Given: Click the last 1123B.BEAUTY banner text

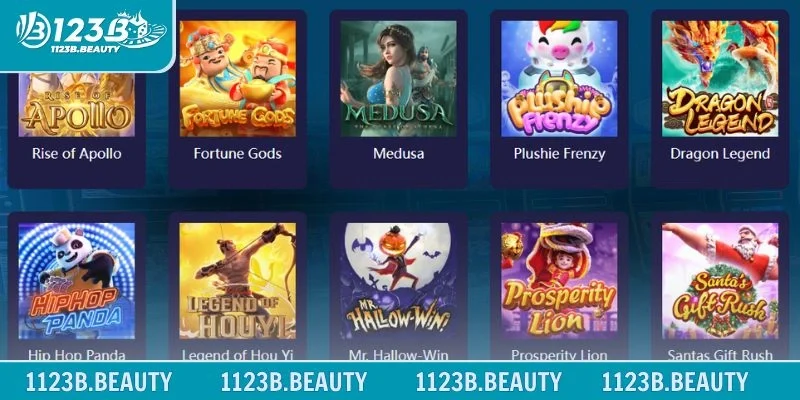Looking at the screenshot, I should [x=675, y=382].
